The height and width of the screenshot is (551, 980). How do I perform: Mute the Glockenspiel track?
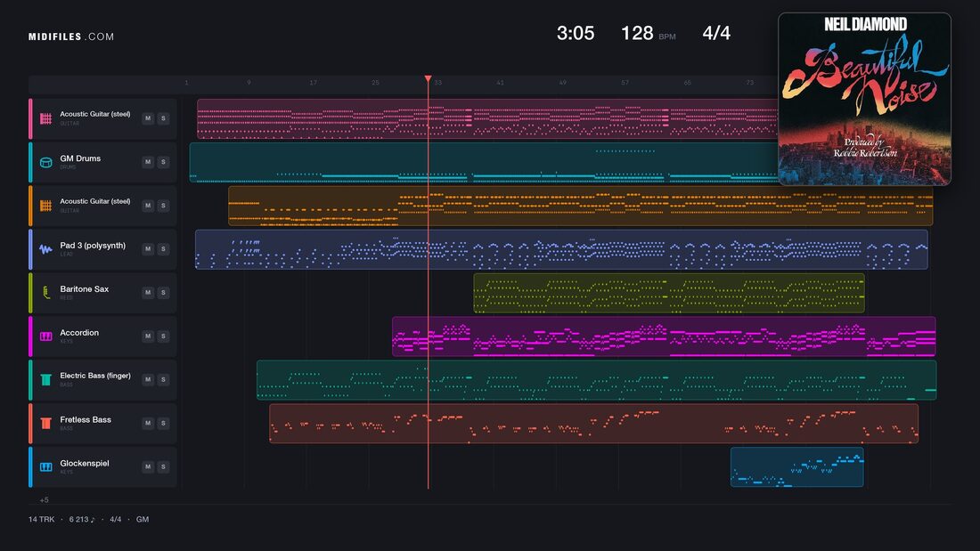coord(148,466)
